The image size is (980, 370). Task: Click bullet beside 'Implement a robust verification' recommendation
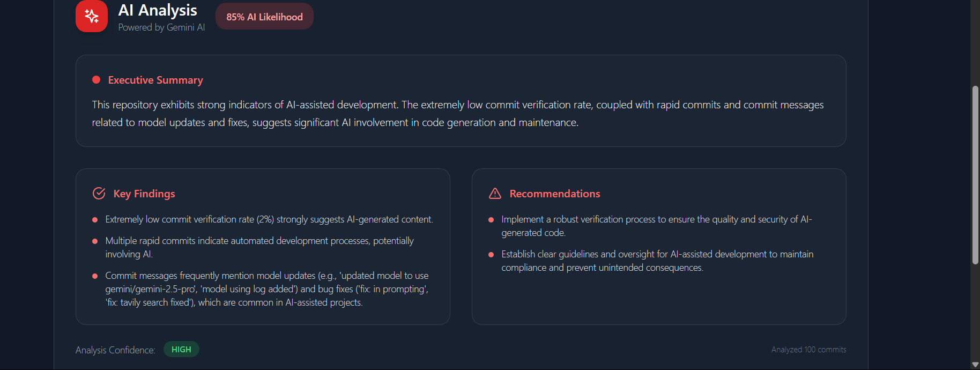pyautogui.click(x=491, y=220)
